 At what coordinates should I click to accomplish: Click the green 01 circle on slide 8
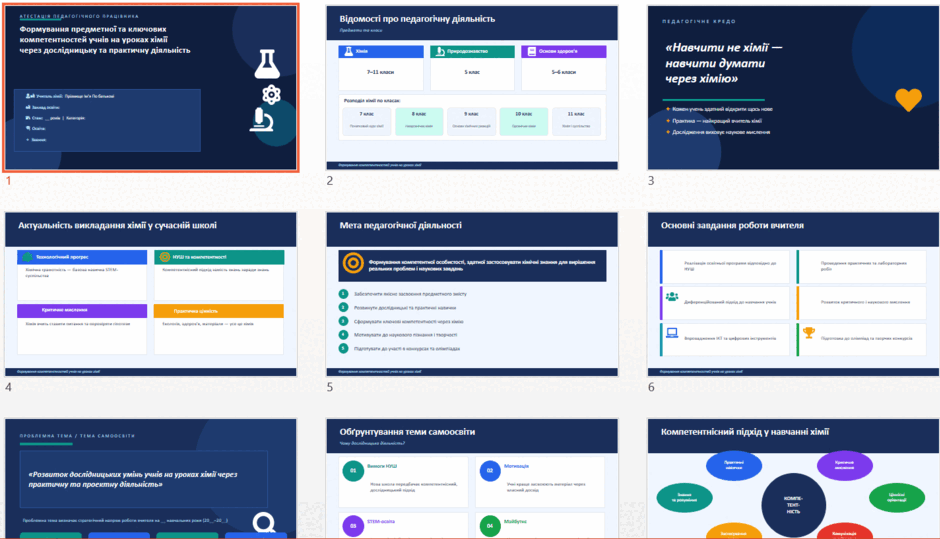click(353, 471)
